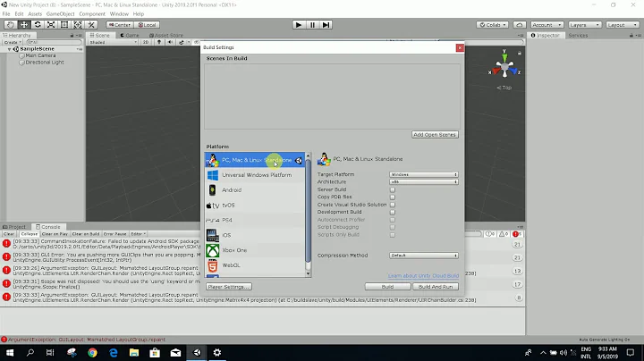Viewport: 644px width, 361px height.
Task: Toggle scene audio icon
Action: (170, 42)
